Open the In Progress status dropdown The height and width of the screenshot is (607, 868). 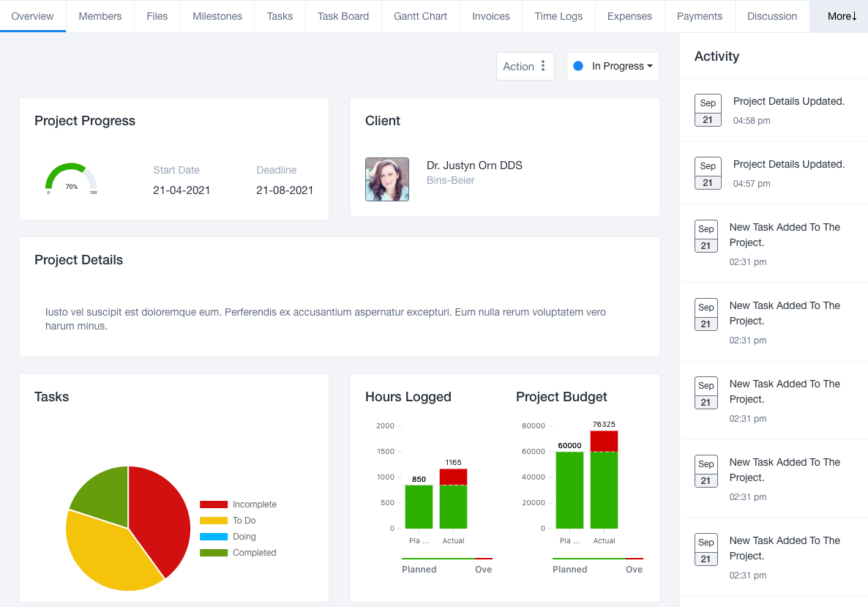613,66
